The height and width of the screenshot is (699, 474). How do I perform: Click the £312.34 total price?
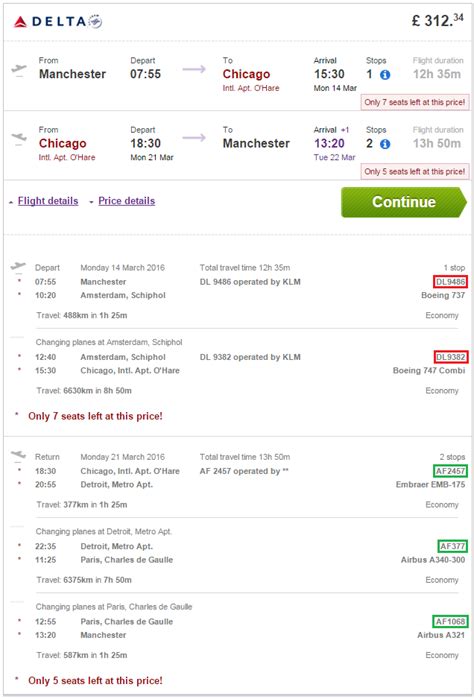coord(437,21)
